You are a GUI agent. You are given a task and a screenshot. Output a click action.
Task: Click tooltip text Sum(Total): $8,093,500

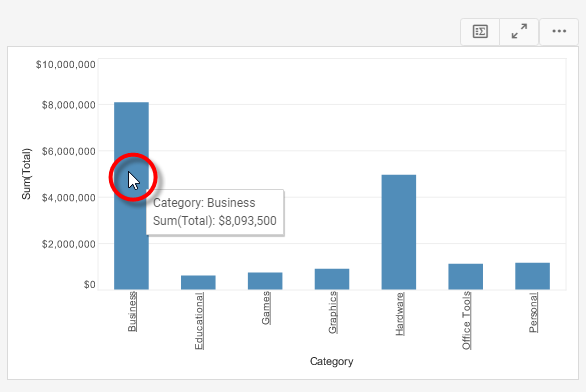pyautogui.click(x=215, y=220)
